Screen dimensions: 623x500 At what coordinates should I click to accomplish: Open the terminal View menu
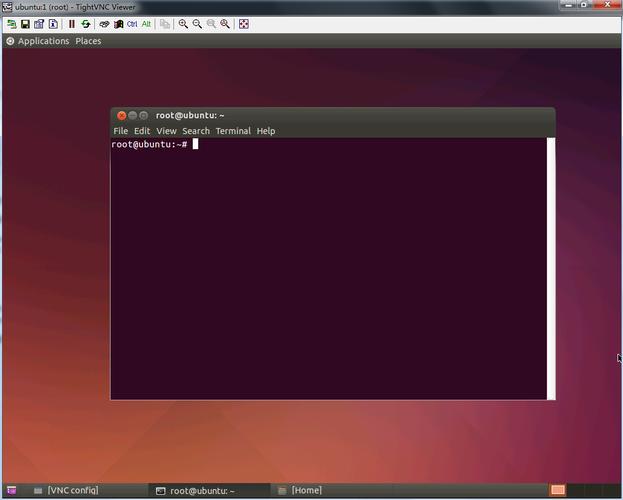[166, 131]
